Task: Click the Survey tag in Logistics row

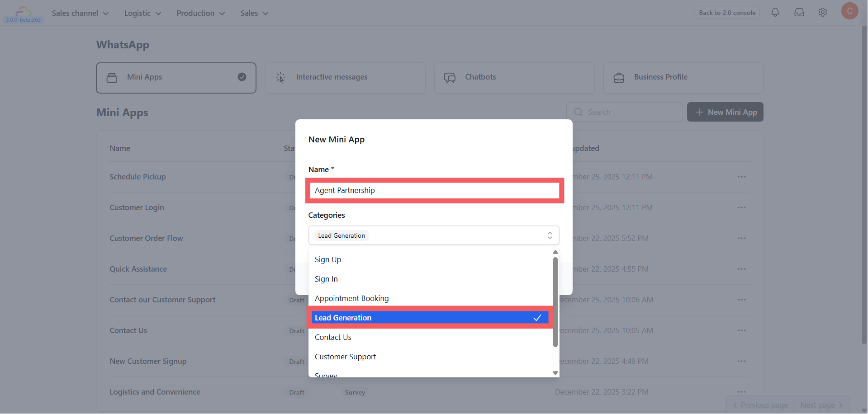Action: tap(355, 392)
